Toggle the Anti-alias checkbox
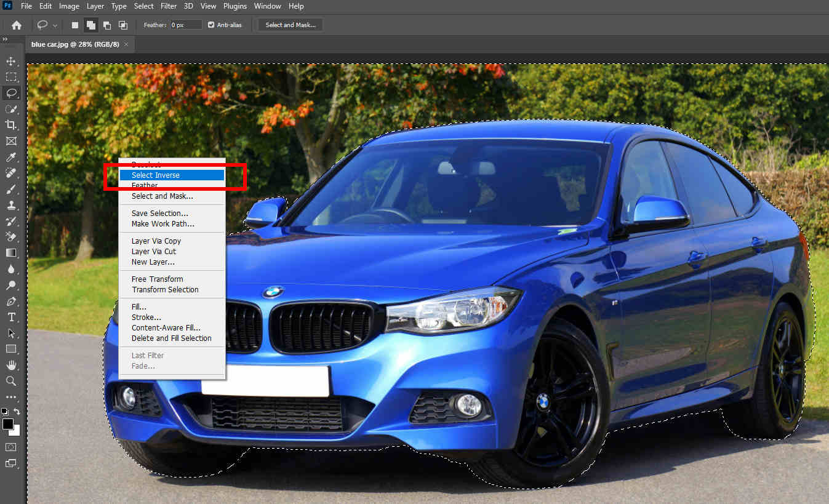 coord(211,25)
